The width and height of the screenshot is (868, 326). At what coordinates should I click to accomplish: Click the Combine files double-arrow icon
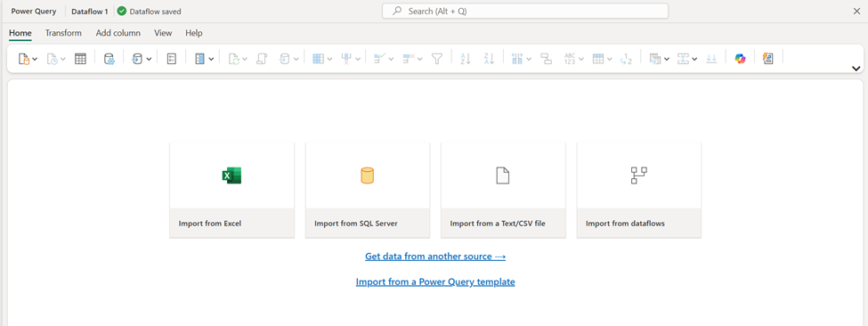[x=711, y=59]
